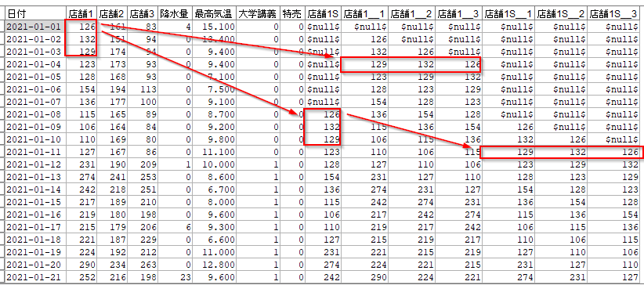Screen dimensions: 644x285
Task: Click the 大学講義 column header
Action: [x=259, y=14]
